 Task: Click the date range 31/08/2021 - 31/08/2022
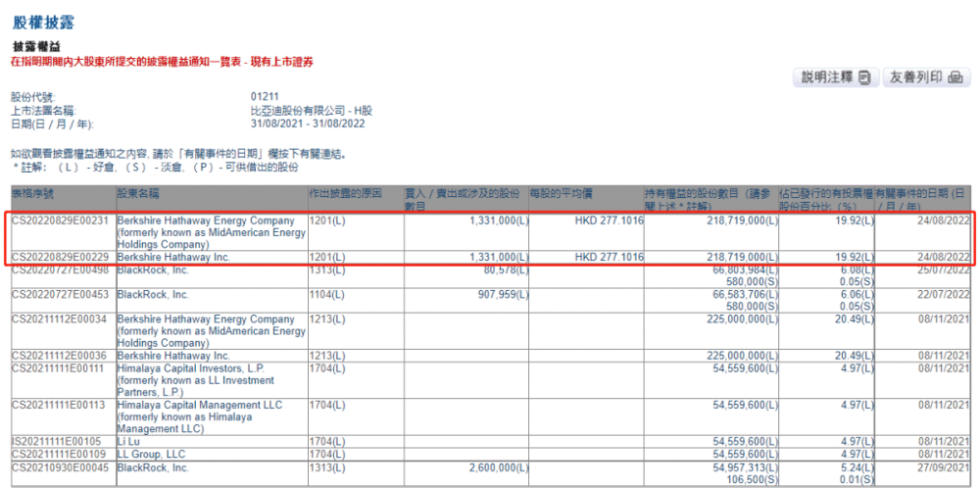click(308, 123)
